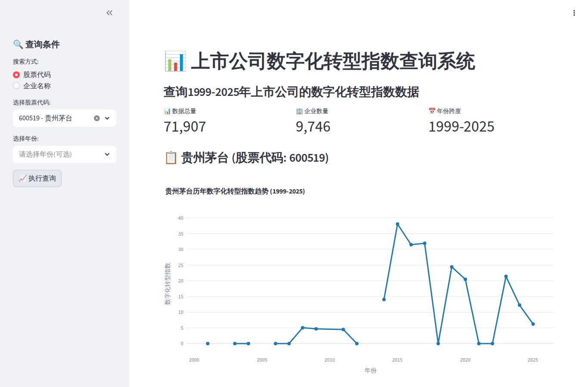Click the calendar icon beside 年份跨度
588x387 pixels.
point(432,111)
